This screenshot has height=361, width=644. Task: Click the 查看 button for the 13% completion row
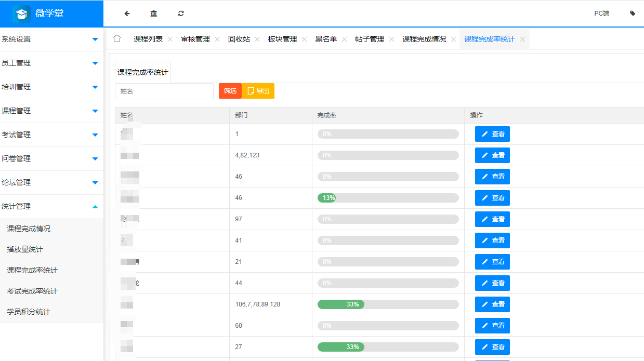(x=492, y=197)
